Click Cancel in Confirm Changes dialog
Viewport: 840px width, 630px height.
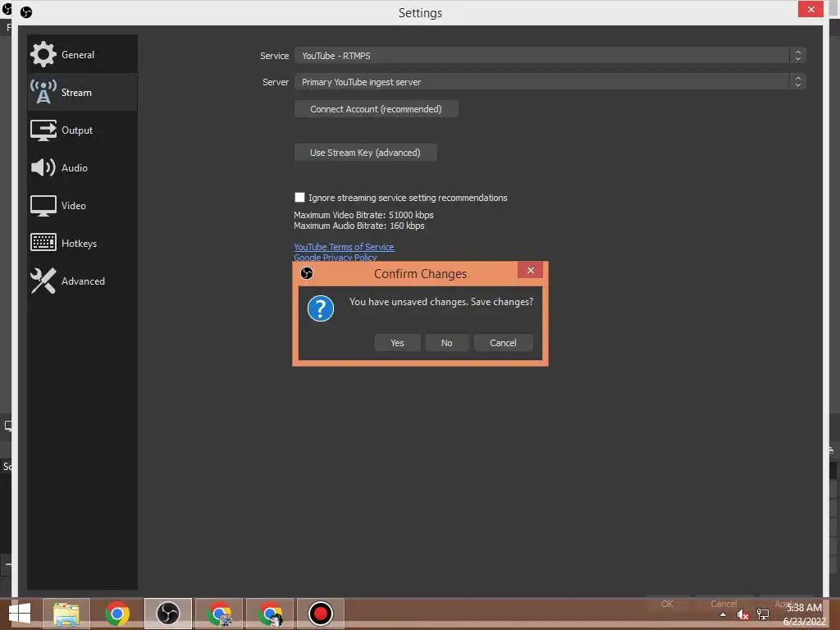503,343
